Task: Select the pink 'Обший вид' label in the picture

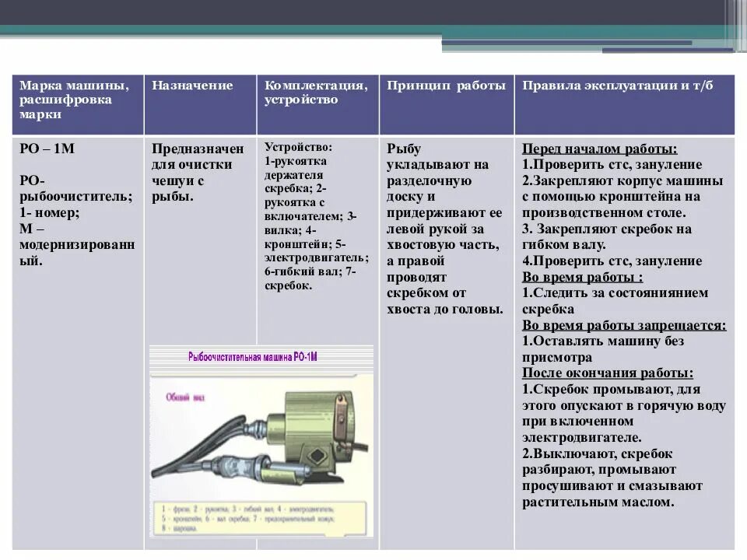Action: tap(185, 397)
